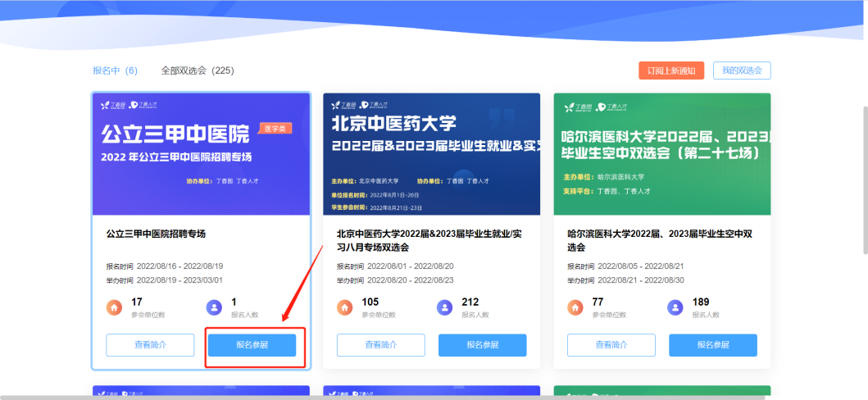Open 公立三甲中医院招聘专场 title link
This screenshot has width=868, height=400.
click(x=156, y=234)
